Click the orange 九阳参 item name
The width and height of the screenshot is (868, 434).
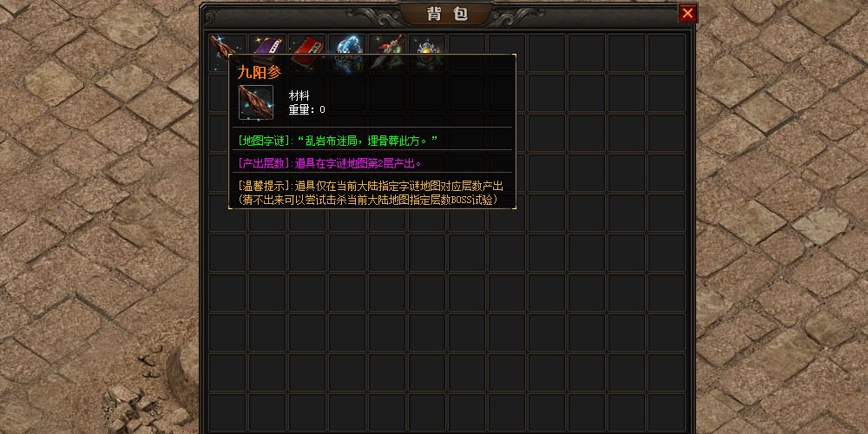pyautogui.click(x=260, y=73)
